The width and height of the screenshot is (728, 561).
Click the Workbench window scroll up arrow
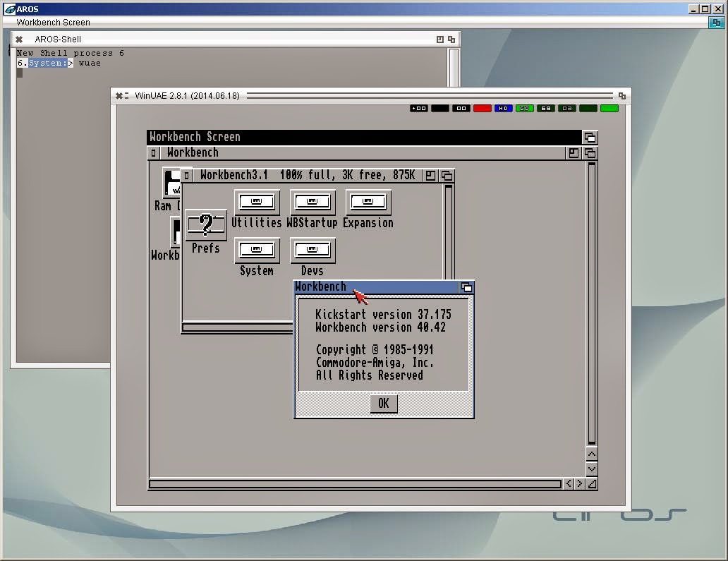pyautogui.click(x=592, y=454)
